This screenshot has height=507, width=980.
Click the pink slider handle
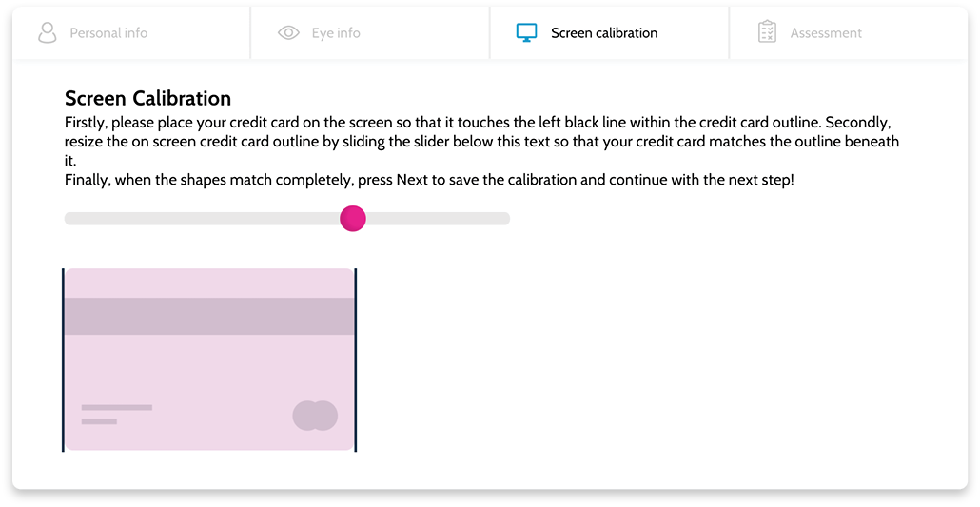352,218
